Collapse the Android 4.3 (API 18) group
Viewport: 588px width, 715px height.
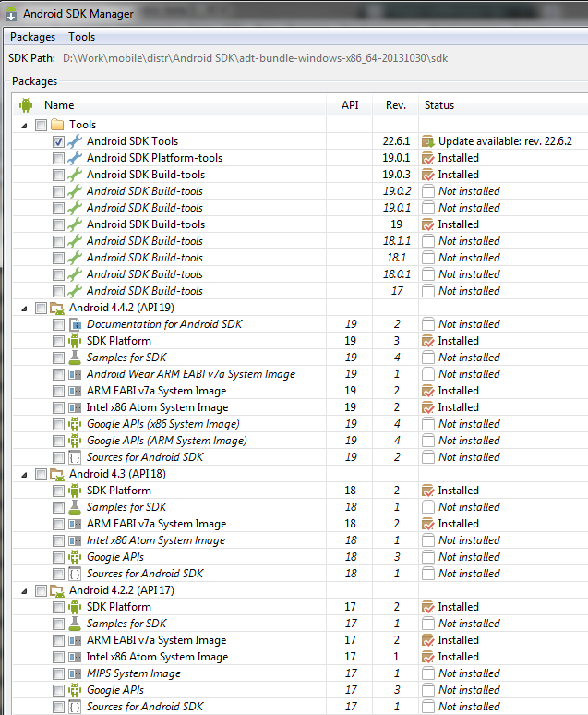(24, 475)
